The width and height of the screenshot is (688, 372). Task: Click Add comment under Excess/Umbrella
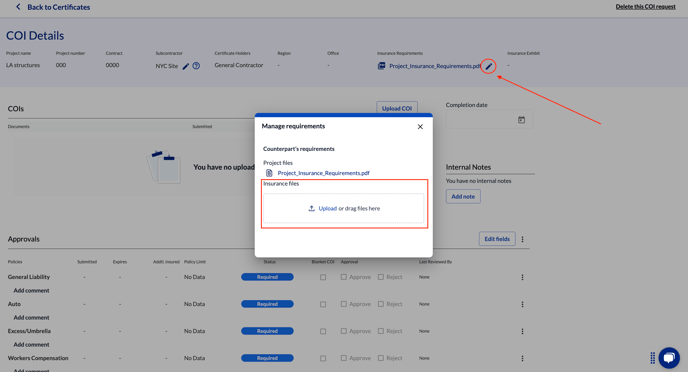click(x=31, y=345)
